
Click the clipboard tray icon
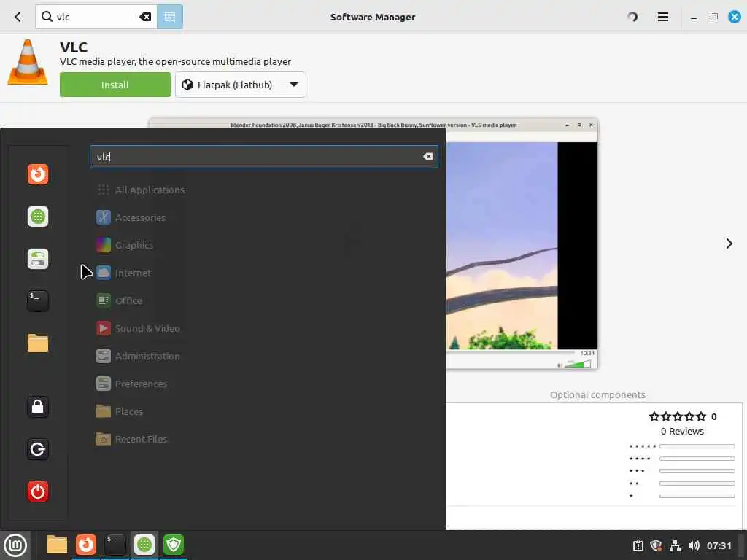[638, 545]
